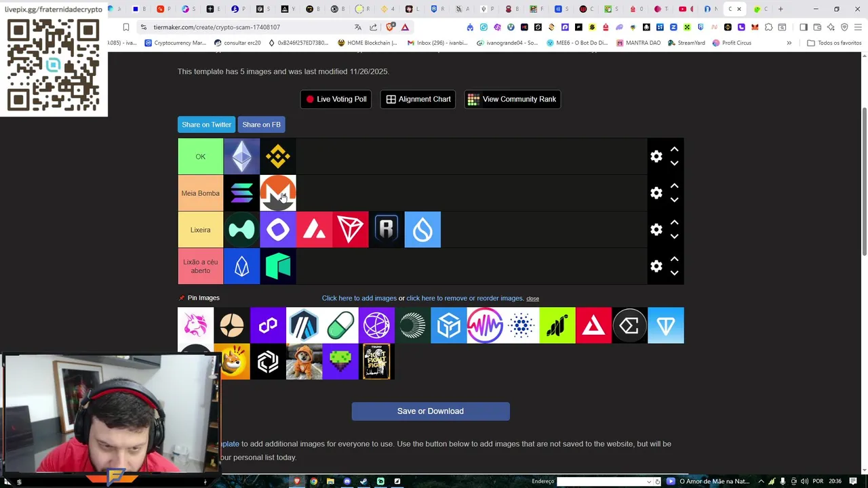Image resolution: width=868 pixels, height=488 pixels.
Task: Move Lixão a céu aberto tier up
Action: [x=674, y=259]
